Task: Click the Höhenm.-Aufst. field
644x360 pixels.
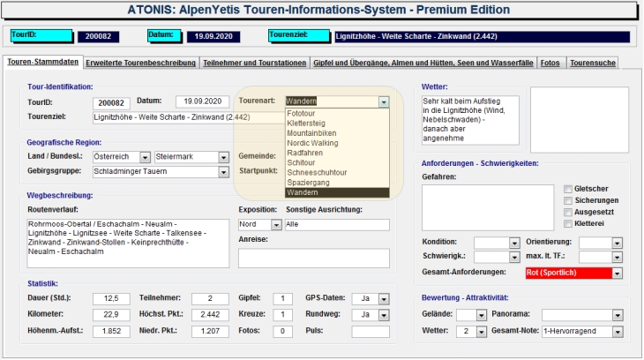Action: point(111,331)
